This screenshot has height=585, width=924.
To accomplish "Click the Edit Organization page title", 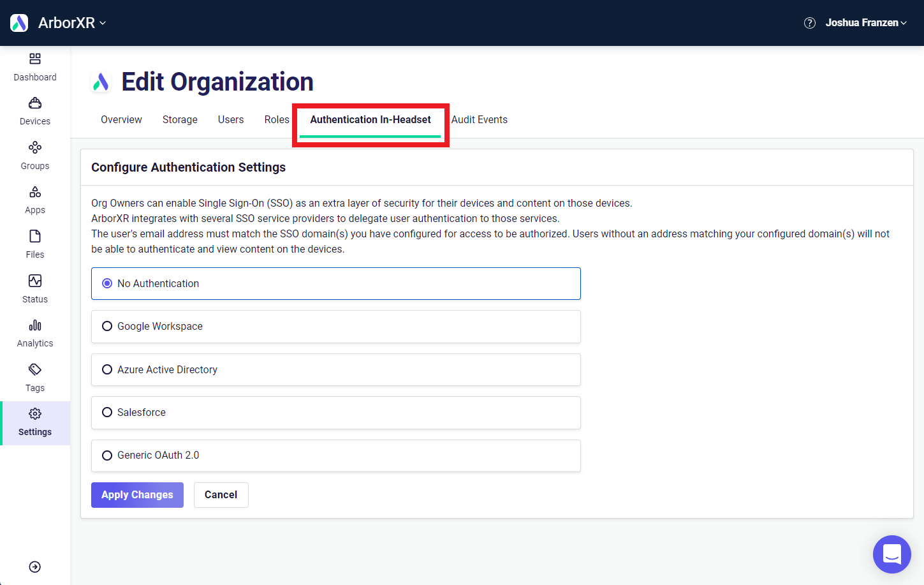I will click(x=217, y=82).
